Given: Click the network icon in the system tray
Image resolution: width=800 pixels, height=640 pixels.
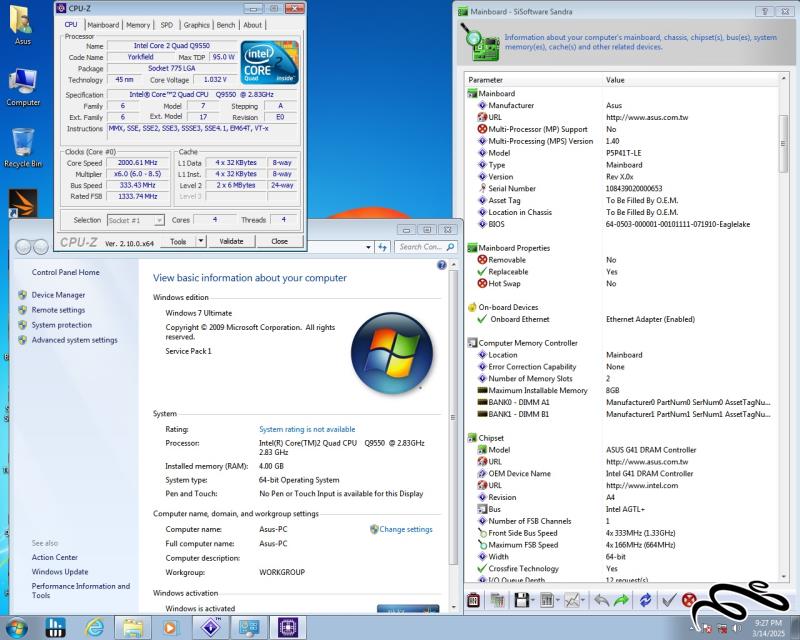Looking at the screenshot, I should [722, 628].
